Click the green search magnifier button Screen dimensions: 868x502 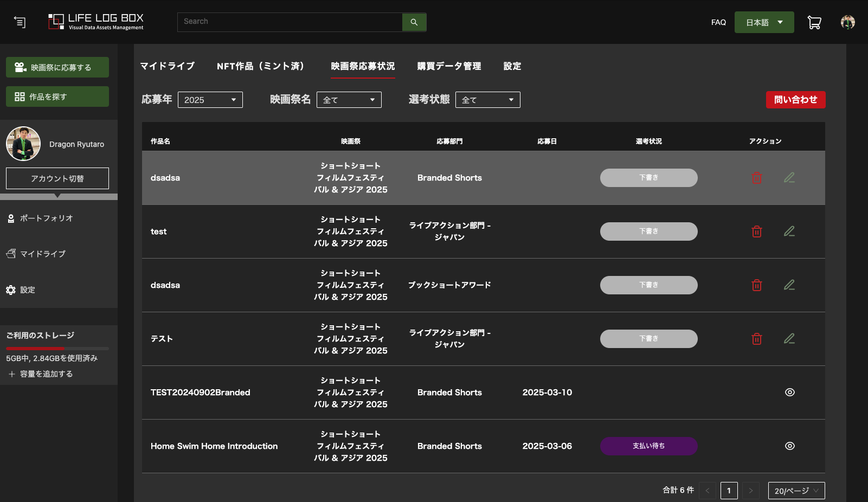click(x=414, y=22)
